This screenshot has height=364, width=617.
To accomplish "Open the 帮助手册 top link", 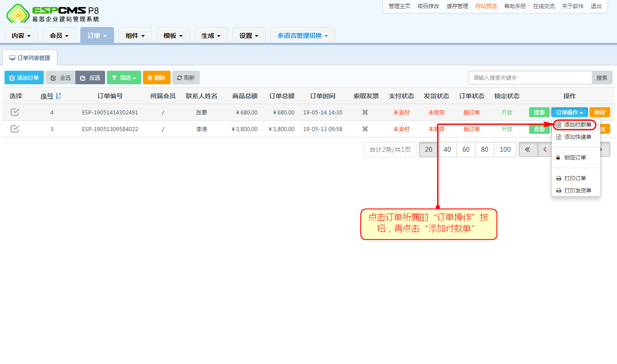I will 515,6.
